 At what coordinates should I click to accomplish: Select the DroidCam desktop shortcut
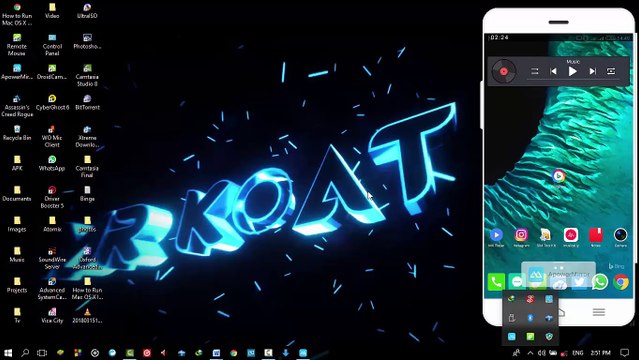click(52, 71)
